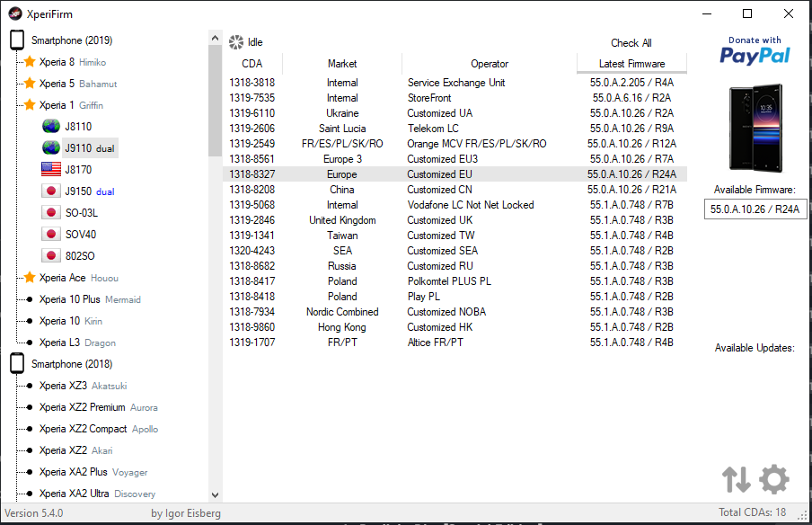Expand Xperia 5 Bahamut in the tree
Viewport: 812px width, 525px height.
pyautogui.click(x=78, y=84)
